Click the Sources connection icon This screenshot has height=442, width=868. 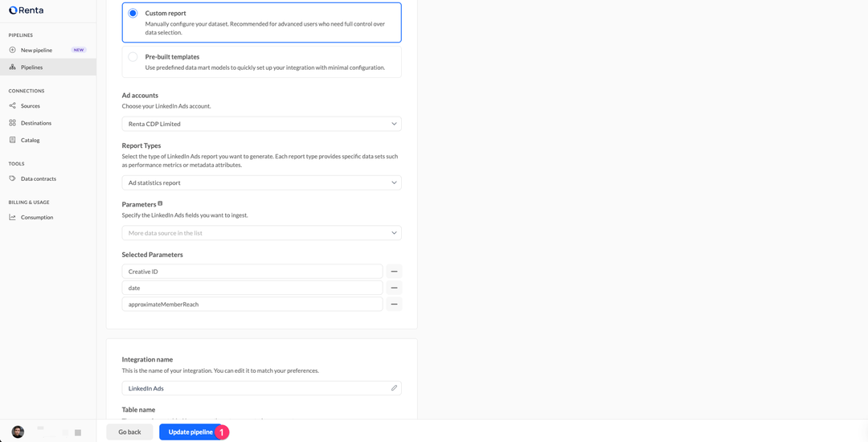12,106
